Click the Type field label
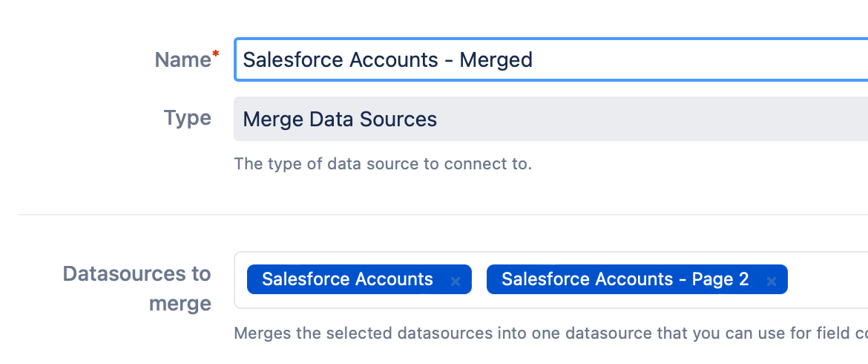 click(x=188, y=118)
